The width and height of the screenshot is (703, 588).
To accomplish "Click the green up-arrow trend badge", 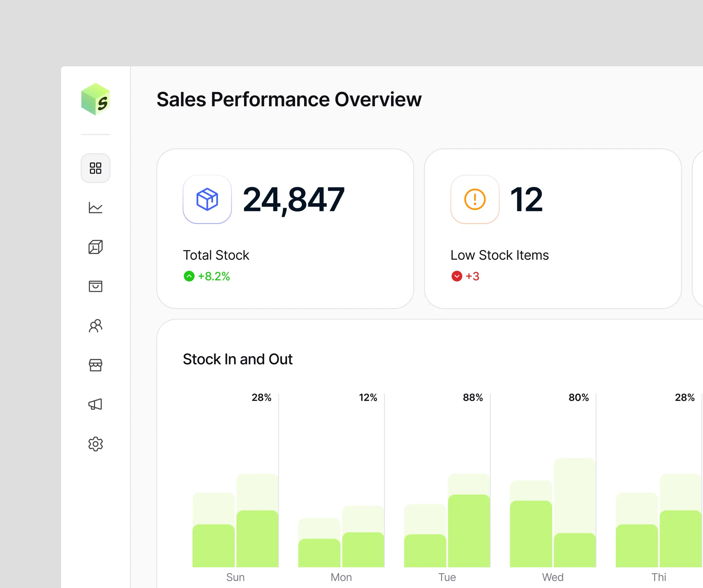I will (189, 276).
